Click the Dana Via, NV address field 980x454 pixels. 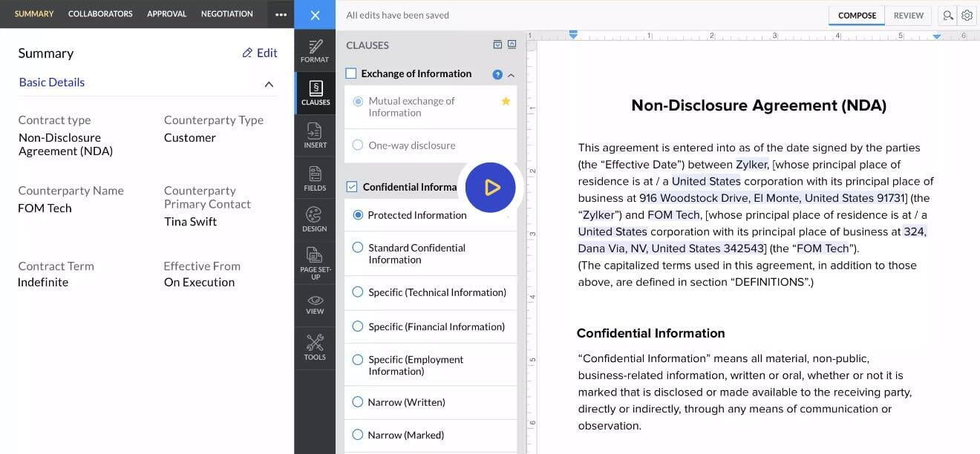[671, 249]
